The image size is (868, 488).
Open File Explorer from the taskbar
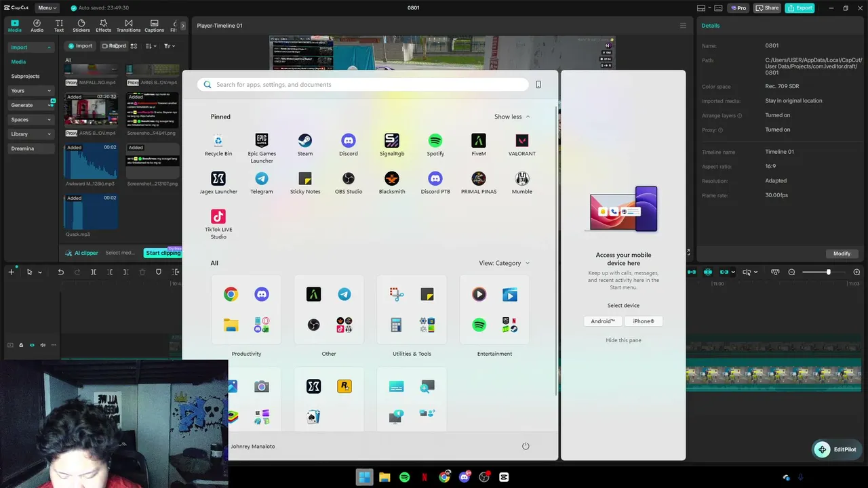pos(384,477)
